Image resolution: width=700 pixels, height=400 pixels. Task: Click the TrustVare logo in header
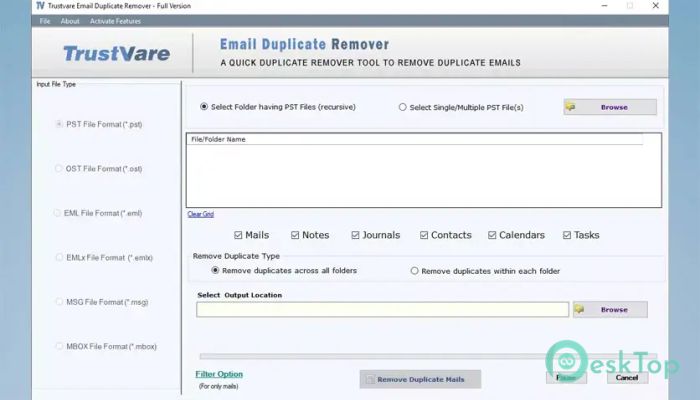117,54
